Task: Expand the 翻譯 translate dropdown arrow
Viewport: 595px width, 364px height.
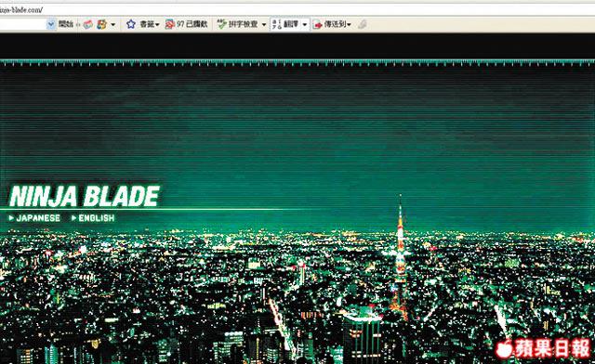Action: (x=304, y=25)
